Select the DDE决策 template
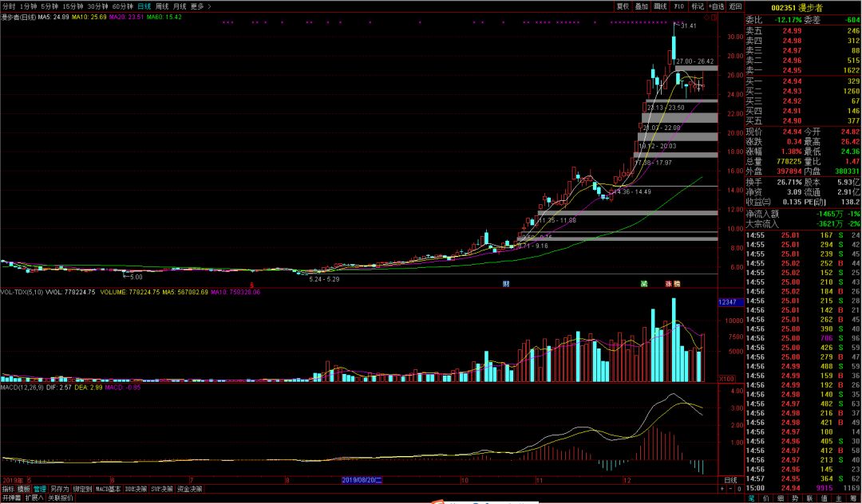The height and width of the screenshot is (504, 862). click(136, 489)
